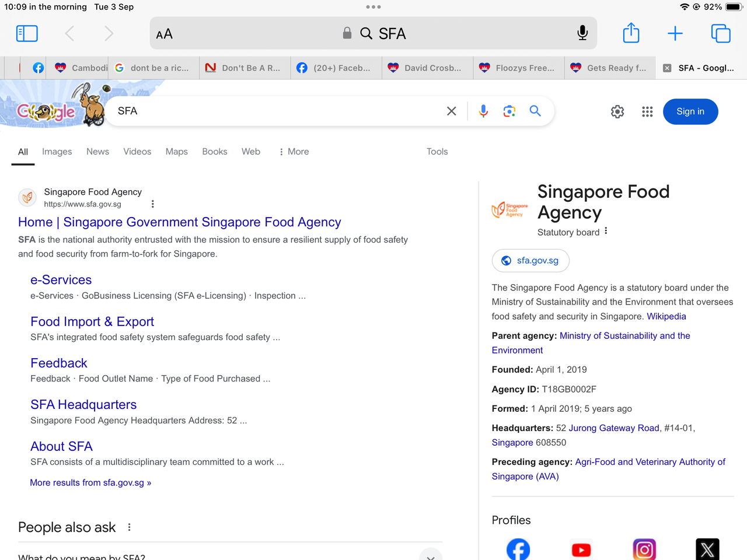Start Google voice search
This screenshot has height=560, width=747.
pos(483,111)
